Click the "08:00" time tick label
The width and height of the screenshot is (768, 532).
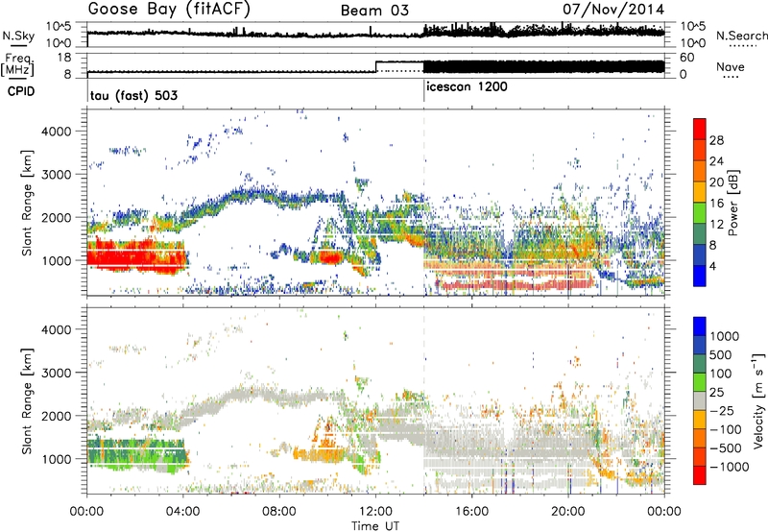279,512
